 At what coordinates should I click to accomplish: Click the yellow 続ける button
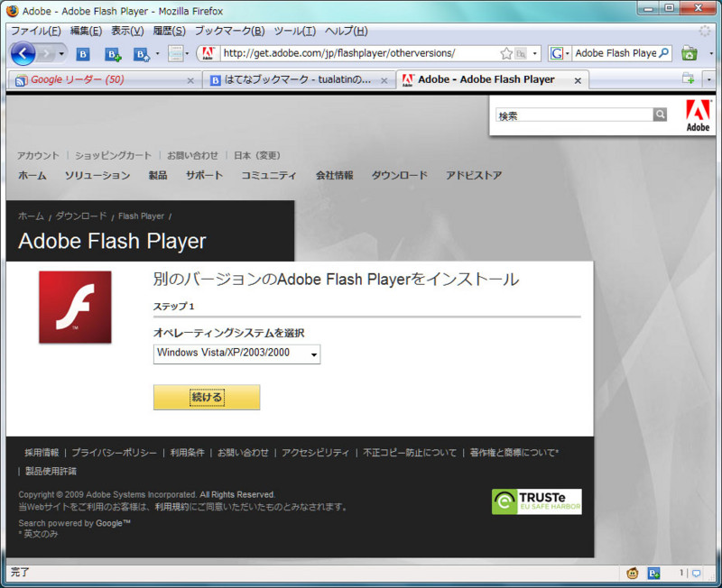(207, 397)
